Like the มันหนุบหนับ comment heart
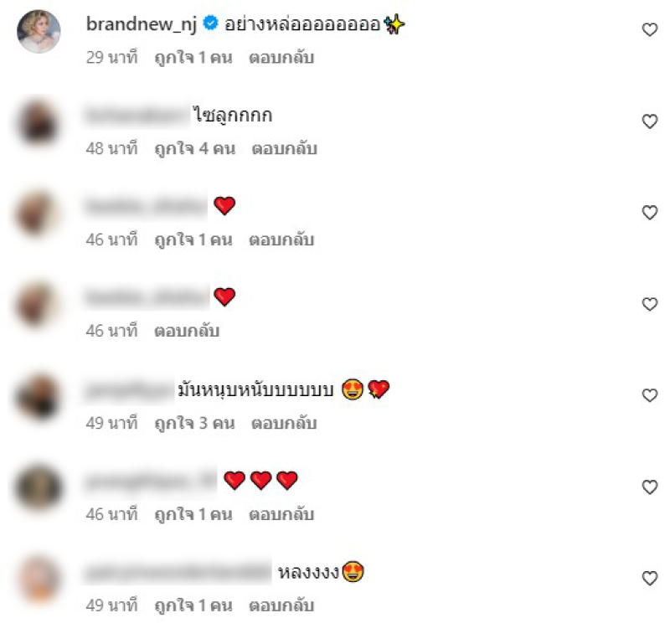Viewport: 670px width, 644px height. click(x=650, y=395)
